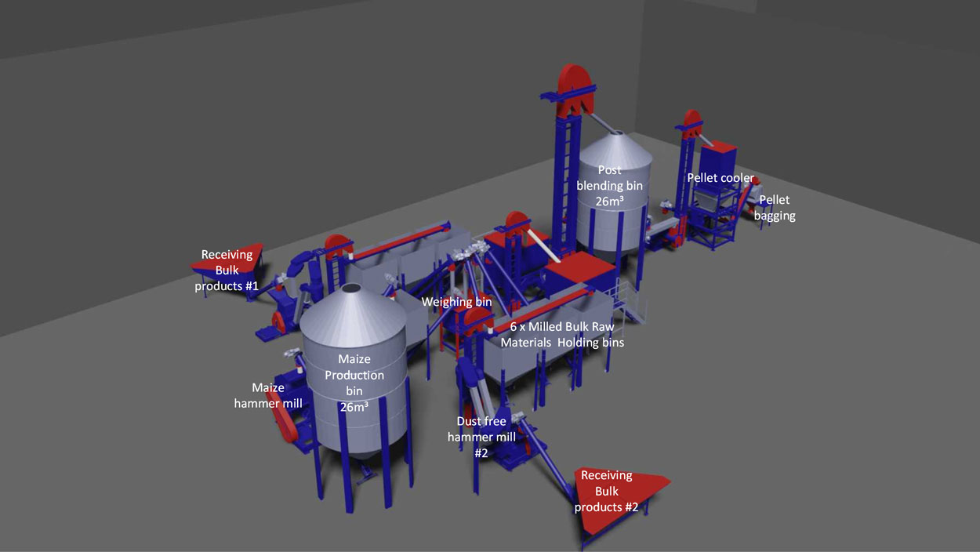Click the '6 x Milled Bulk Raw Materials' label
980x552 pixels.
click(562, 334)
